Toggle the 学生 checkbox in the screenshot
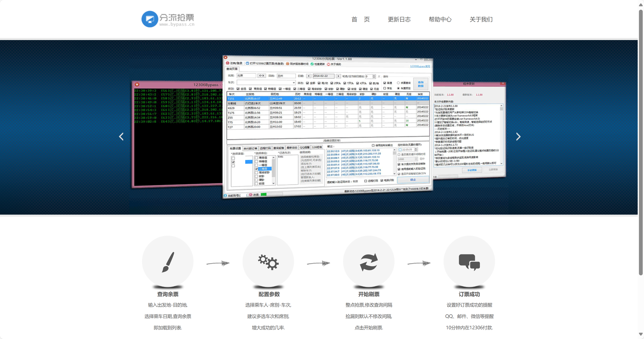 385,88
